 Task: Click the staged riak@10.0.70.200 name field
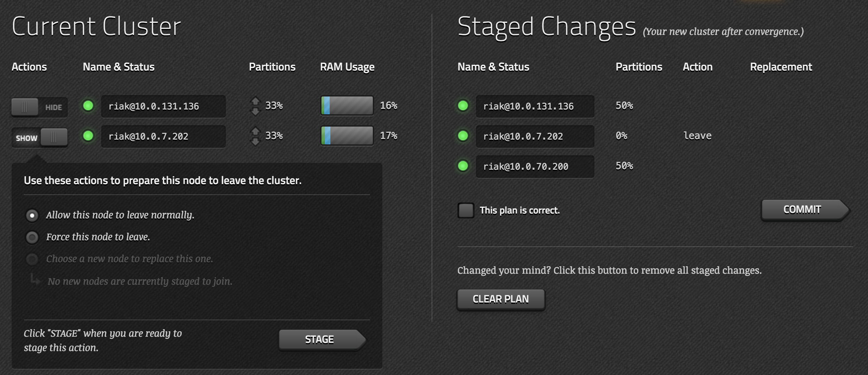(535, 167)
